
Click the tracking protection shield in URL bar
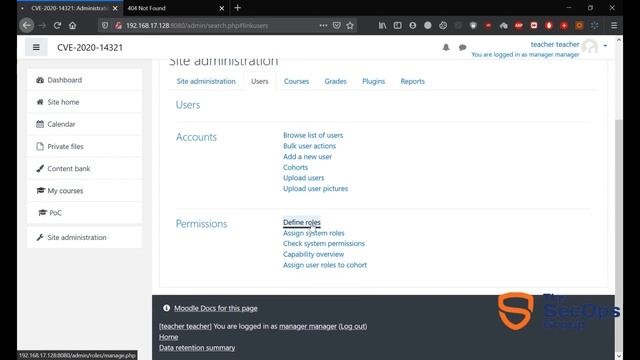[x=105, y=25]
